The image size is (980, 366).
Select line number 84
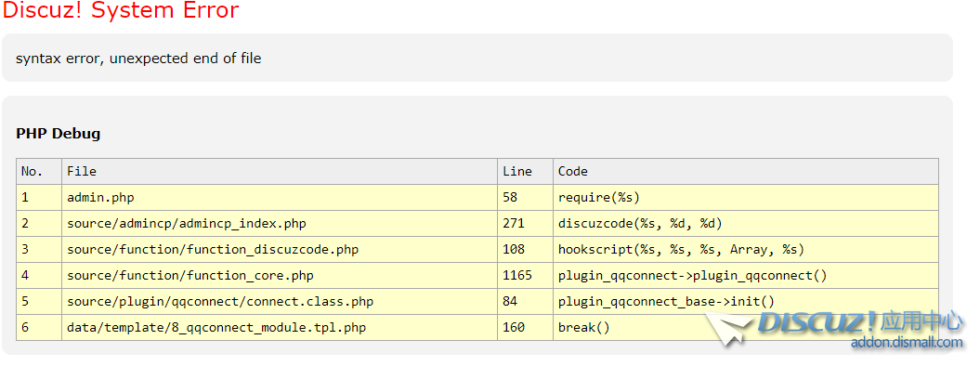pyautogui.click(x=510, y=302)
